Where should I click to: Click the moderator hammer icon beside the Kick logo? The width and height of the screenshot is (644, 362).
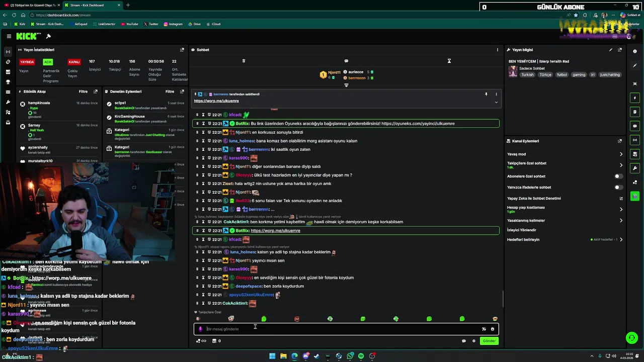click(48, 36)
